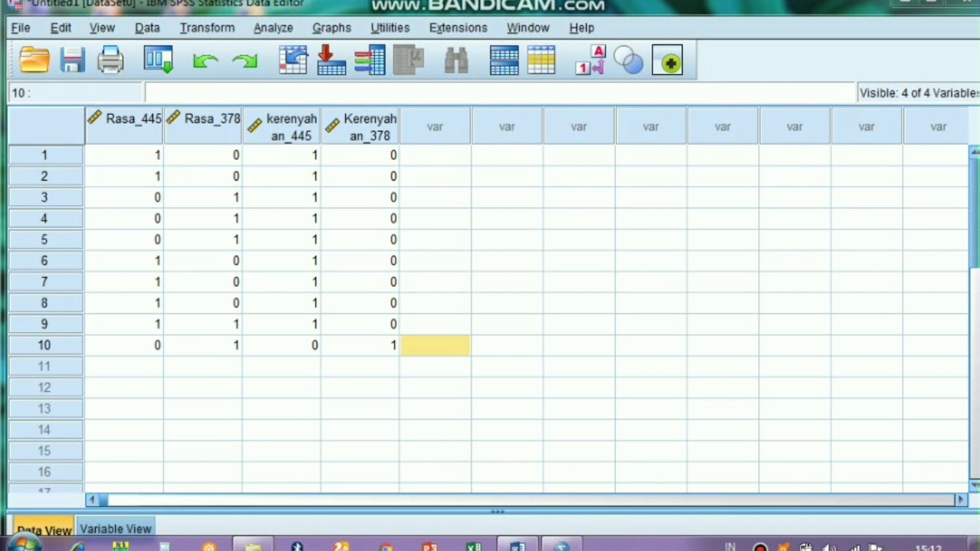The width and height of the screenshot is (980, 551).
Task: Undo the last action with the green left arrow
Action: (x=204, y=61)
